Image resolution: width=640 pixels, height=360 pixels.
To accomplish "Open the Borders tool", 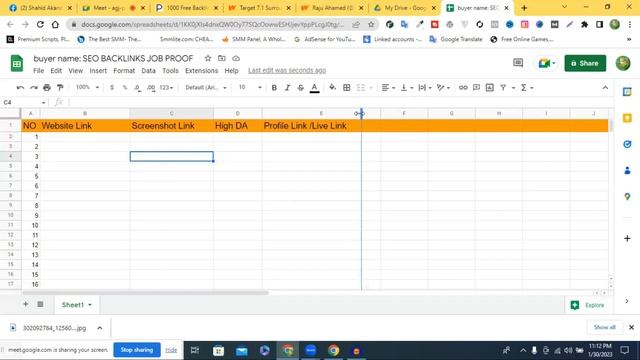I will [x=347, y=87].
